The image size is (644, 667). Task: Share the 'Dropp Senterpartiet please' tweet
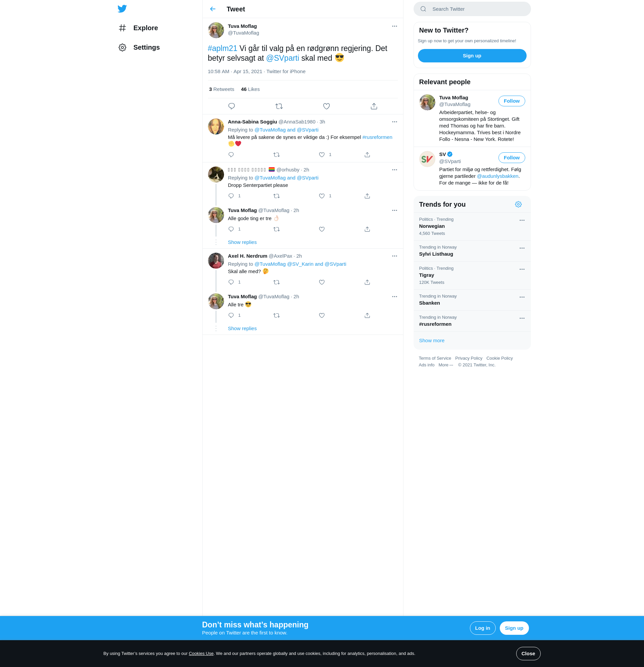(367, 196)
